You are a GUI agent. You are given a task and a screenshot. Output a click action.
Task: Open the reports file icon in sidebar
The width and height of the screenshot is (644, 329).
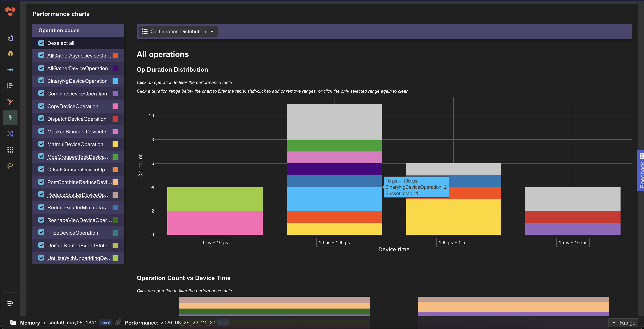tap(10, 38)
